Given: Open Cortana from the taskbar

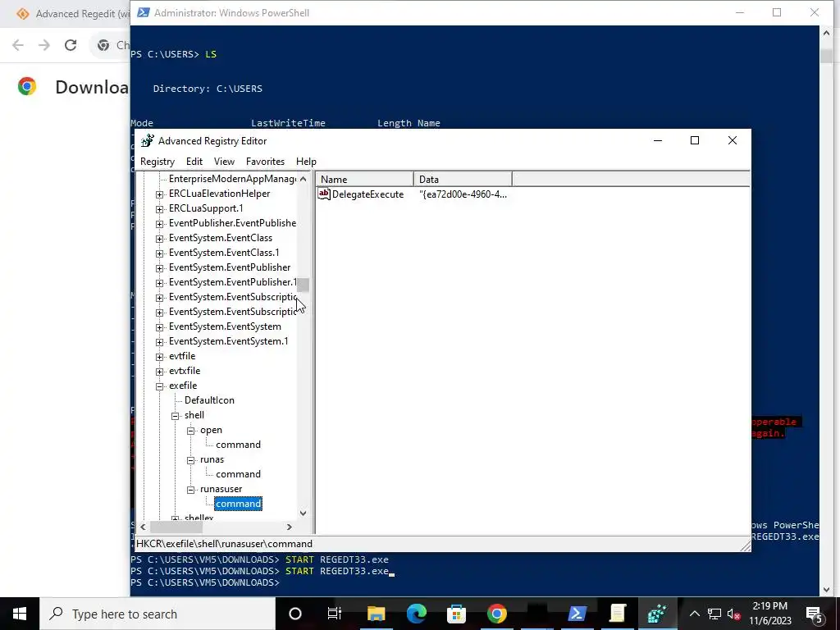Looking at the screenshot, I should (295, 614).
